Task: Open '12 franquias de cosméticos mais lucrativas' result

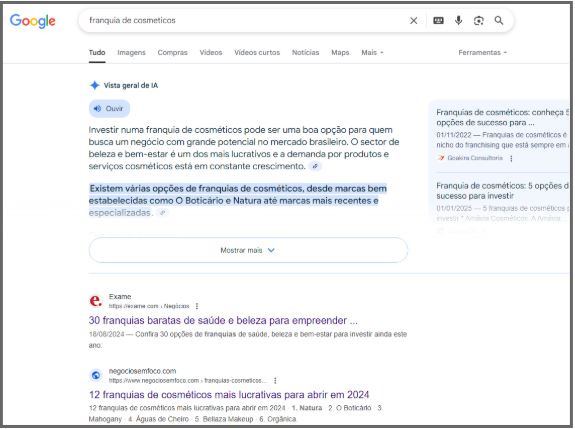Action: (229, 395)
